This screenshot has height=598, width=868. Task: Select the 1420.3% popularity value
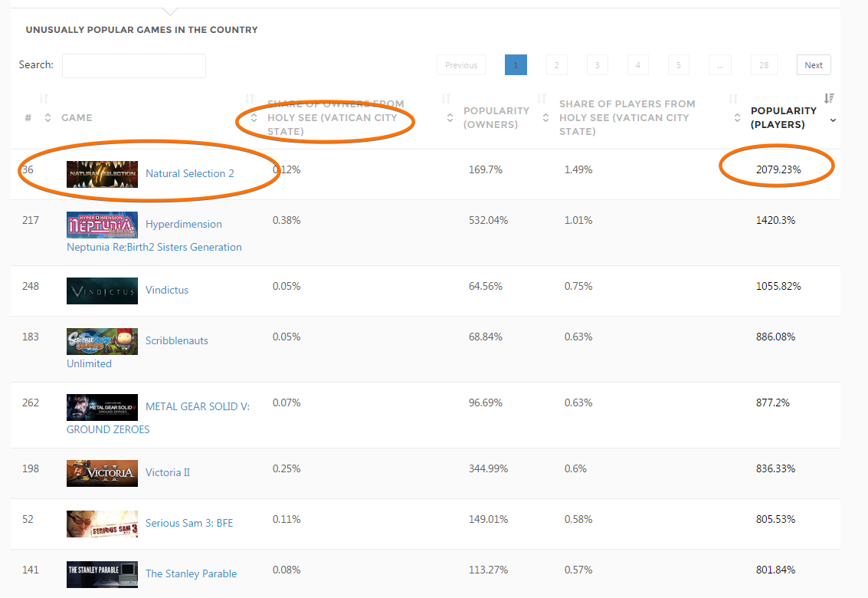coord(775,220)
